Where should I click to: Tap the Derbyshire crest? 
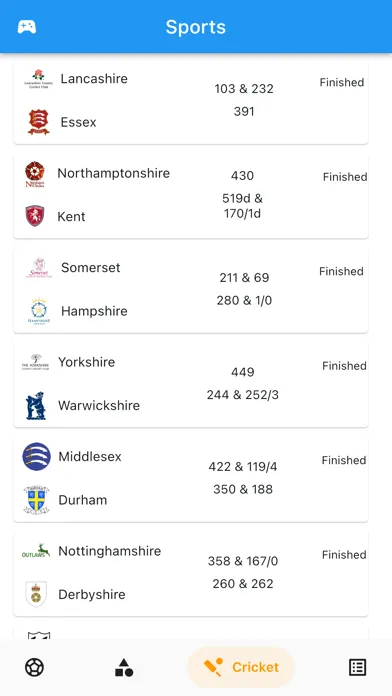(x=36, y=594)
